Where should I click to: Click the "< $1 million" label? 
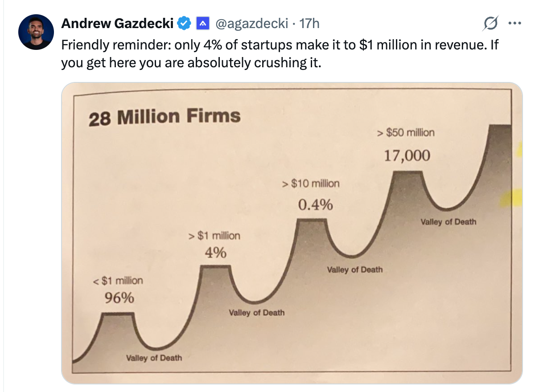118,281
